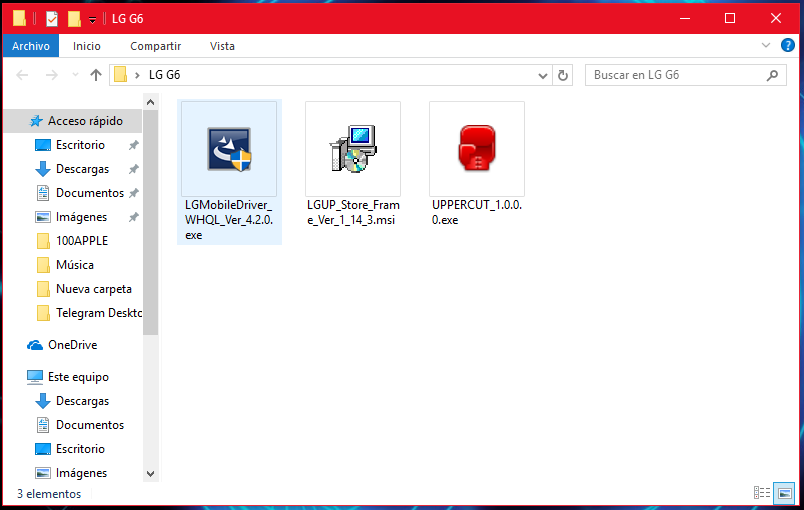Open the Compartir ribbon tab
The height and width of the screenshot is (510, 804).
pyautogui.click(x=155, y=46)
